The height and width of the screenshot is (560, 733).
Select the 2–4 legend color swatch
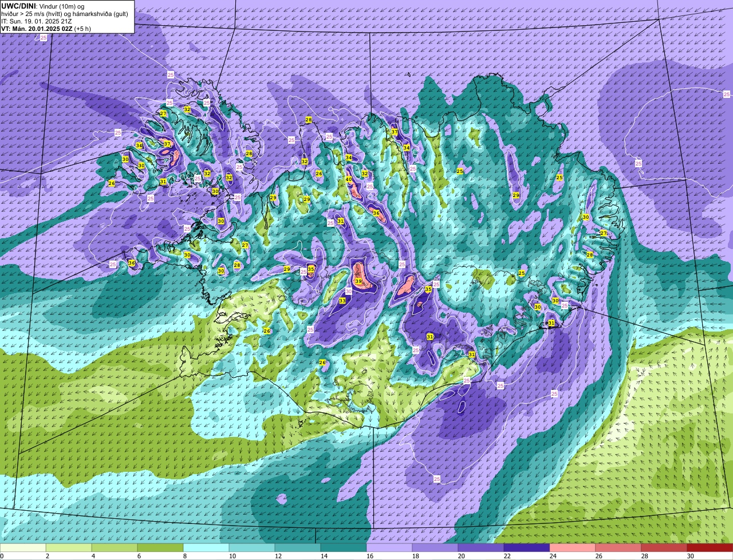[x=69, y=547]
